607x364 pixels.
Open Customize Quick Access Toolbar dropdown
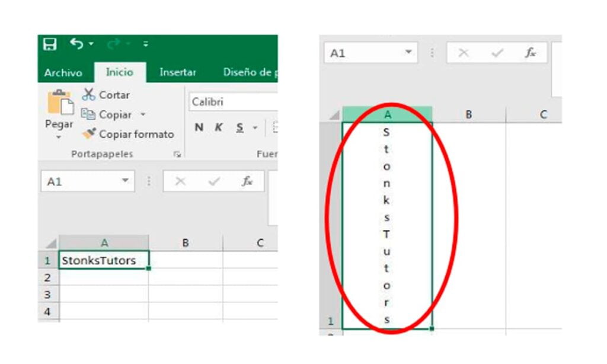point(146,44)
